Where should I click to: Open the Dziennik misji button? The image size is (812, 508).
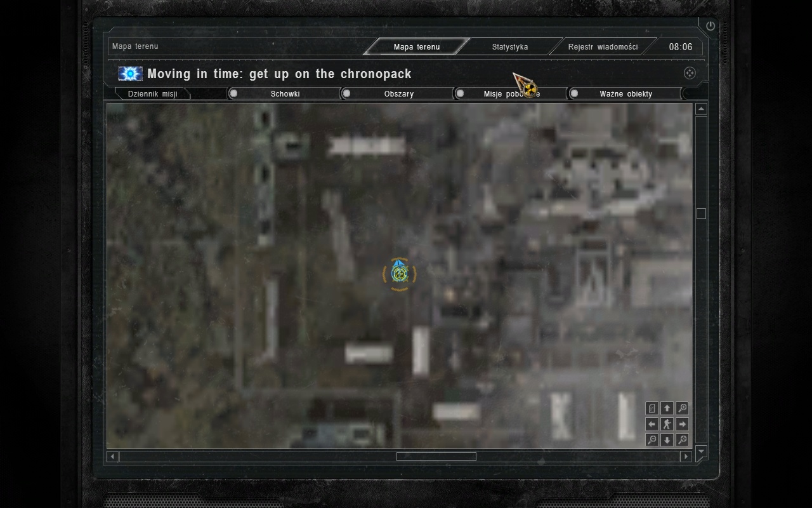pos(152,93)
